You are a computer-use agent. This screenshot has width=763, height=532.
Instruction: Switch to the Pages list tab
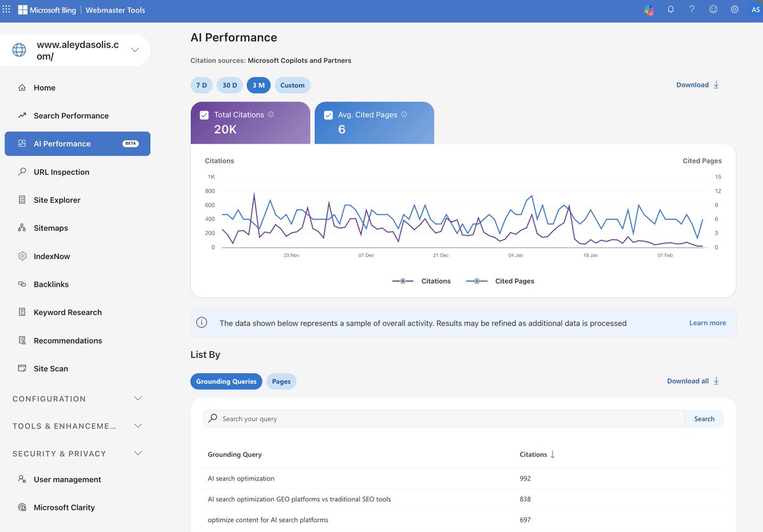click(281, 381)
